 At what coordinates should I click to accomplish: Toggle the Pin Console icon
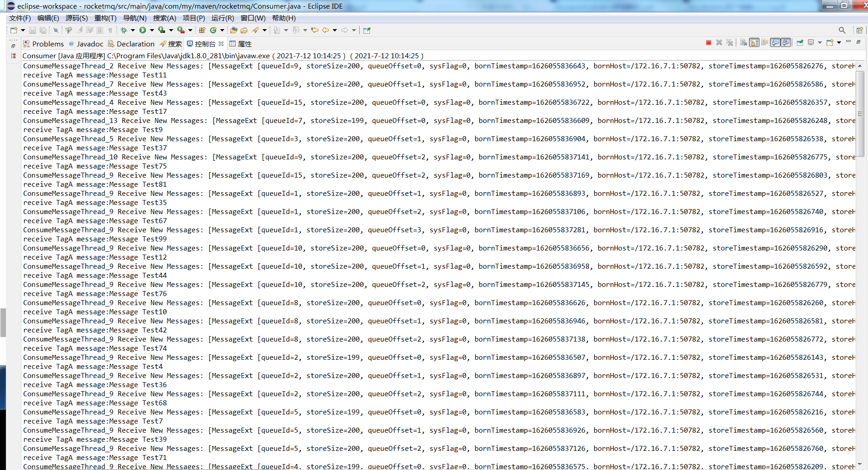pyautogui.click(x=800, y=42)
